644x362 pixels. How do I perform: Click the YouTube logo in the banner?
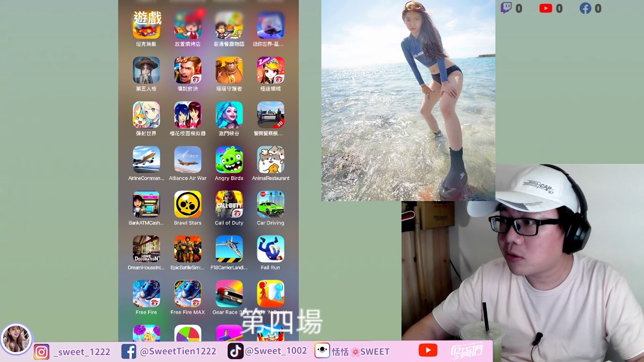click(428, 351)
